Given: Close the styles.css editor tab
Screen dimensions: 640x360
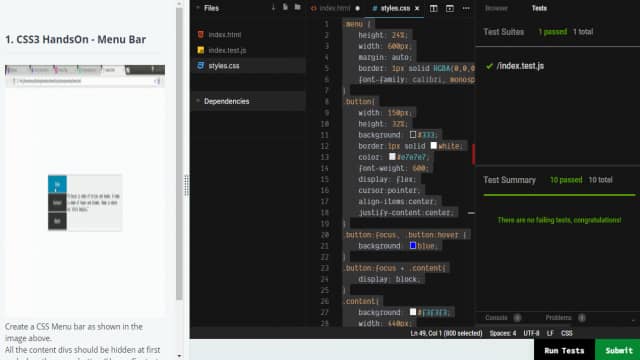Looking at the screenshot, I should pyautogui.click(x=417, y=8).
